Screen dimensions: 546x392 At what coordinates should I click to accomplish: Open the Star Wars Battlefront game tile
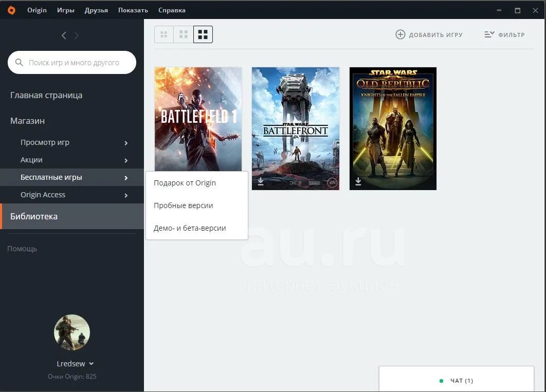pos(296,128)
